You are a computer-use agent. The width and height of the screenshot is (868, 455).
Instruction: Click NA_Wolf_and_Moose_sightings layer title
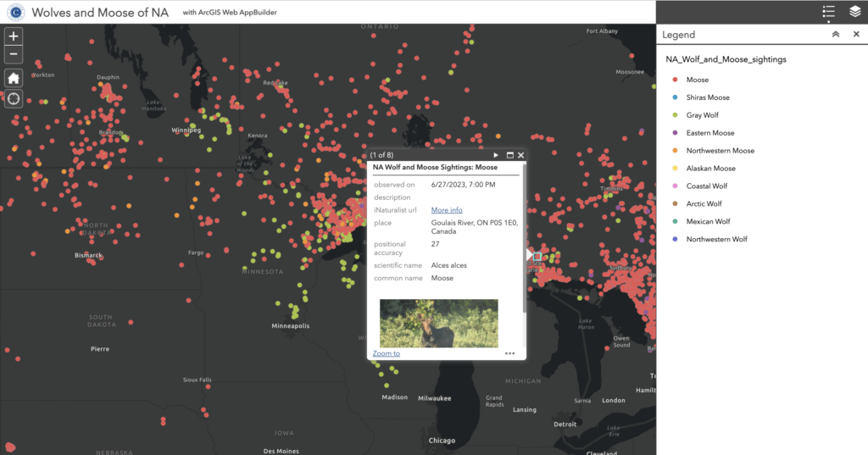click(726, 59)
